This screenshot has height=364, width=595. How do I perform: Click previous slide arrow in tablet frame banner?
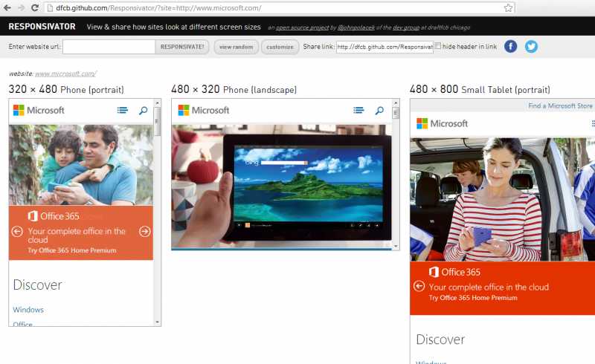click(x=419, y=286)
